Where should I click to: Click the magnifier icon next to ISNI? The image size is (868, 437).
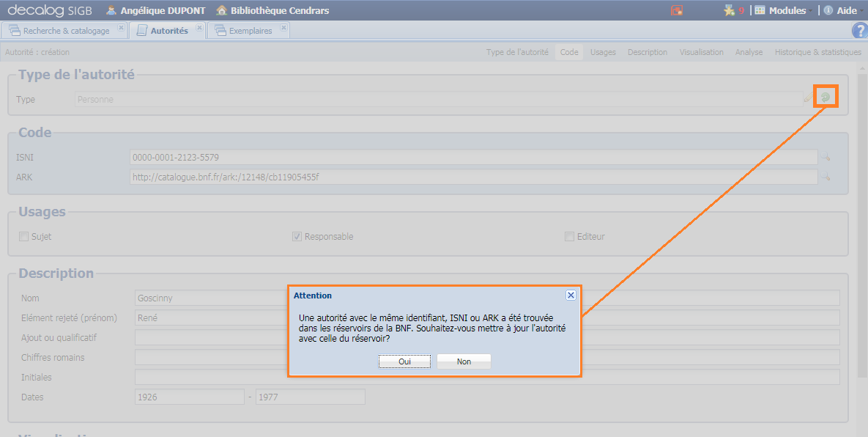[826, 158]
